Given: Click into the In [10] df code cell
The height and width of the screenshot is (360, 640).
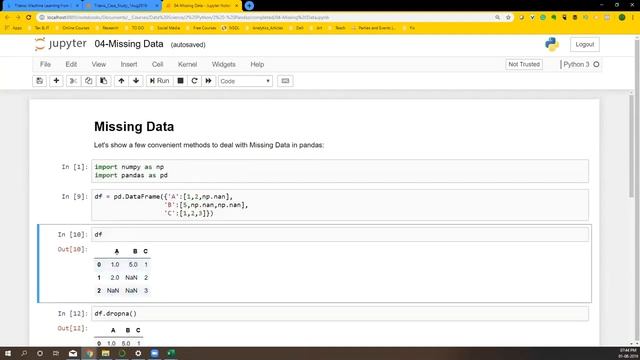Looking at the screenshot, I should coord(340,234).
